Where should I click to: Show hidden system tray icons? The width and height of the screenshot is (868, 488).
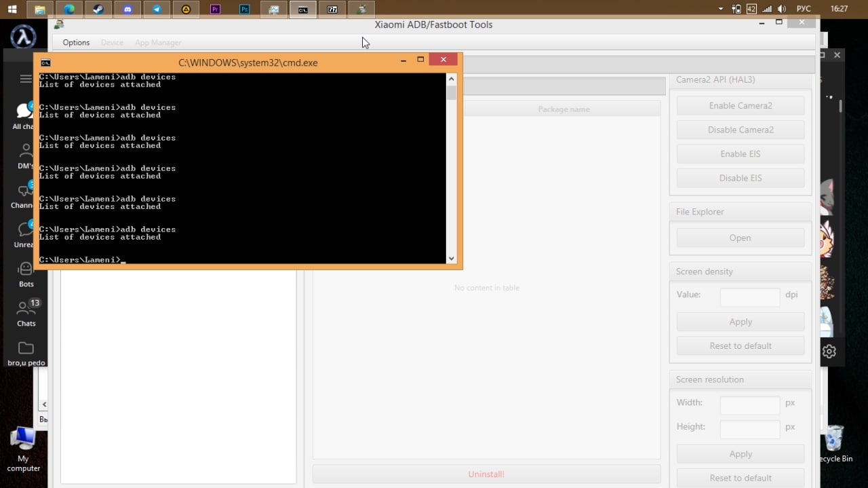click(x=721, y=10)
